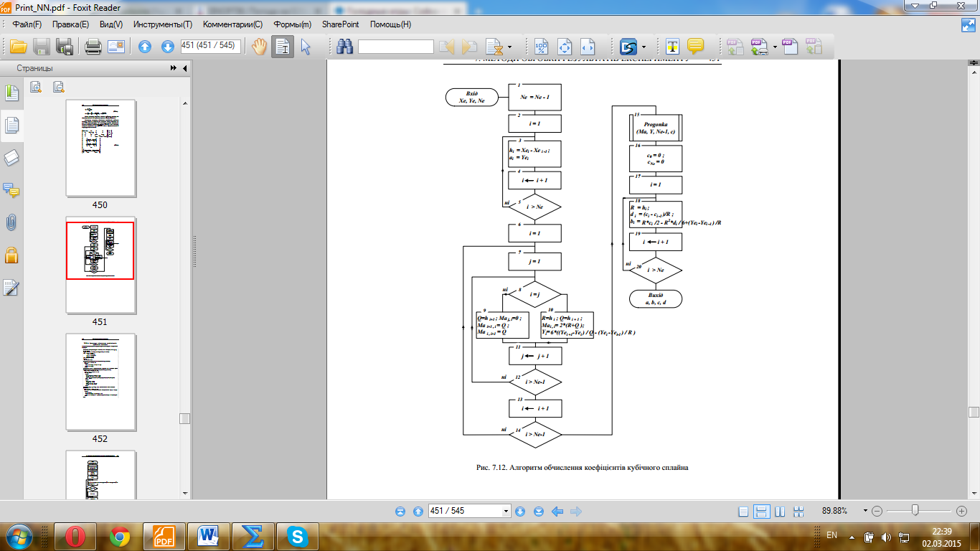Reduce page thumbnails icon
The width and height of the screenshot is (980, 551).
(x=59, y=88)
